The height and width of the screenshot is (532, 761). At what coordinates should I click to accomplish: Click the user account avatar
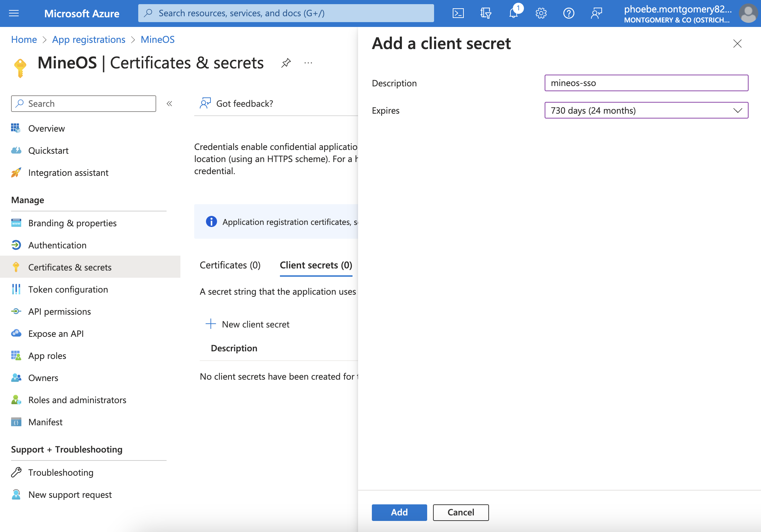pyautogui.click(x=748, y=13)
